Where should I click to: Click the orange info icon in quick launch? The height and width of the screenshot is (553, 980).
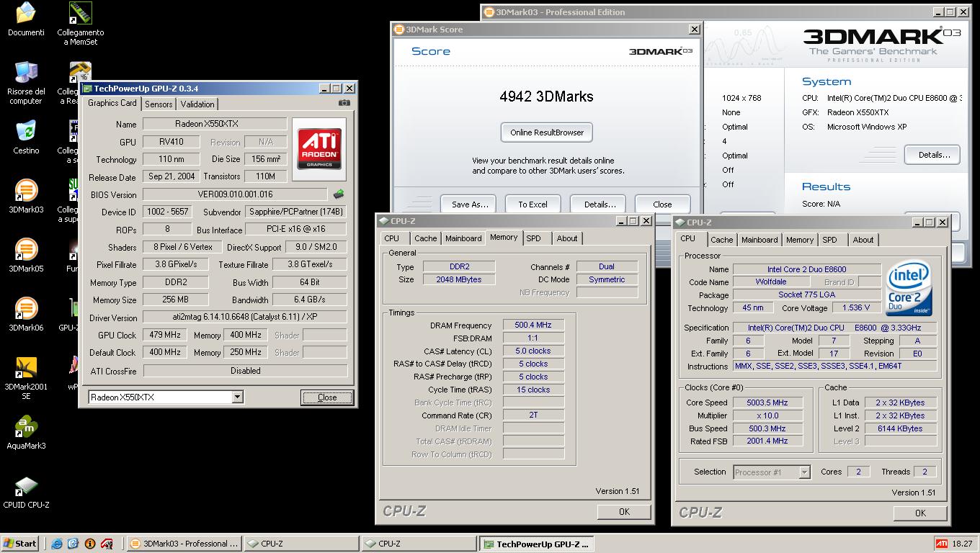click(x=90, y=544)
